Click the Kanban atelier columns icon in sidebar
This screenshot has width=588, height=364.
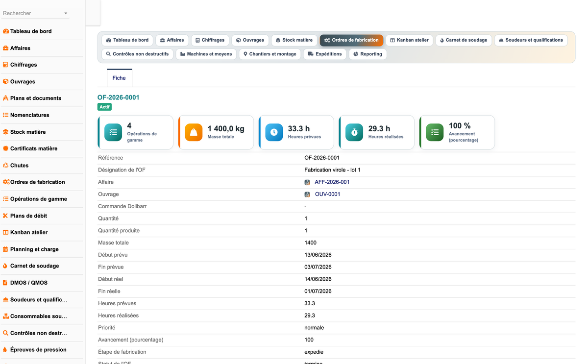click(6, 232)
